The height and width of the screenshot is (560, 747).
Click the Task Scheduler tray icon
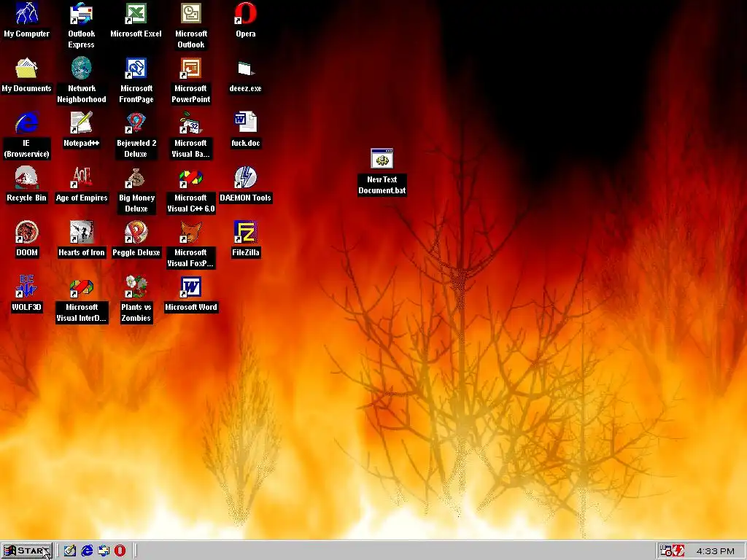click(665, 551)
